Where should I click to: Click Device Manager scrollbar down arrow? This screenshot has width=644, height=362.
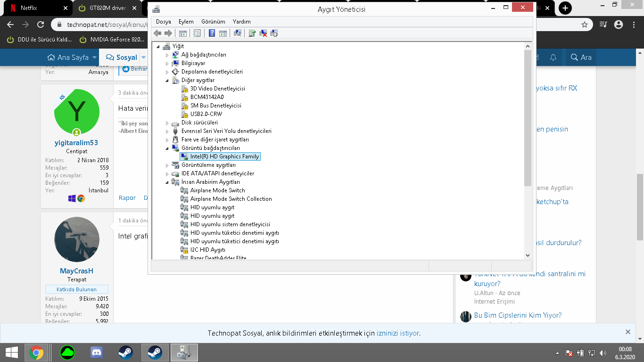[x=528, y=255]
